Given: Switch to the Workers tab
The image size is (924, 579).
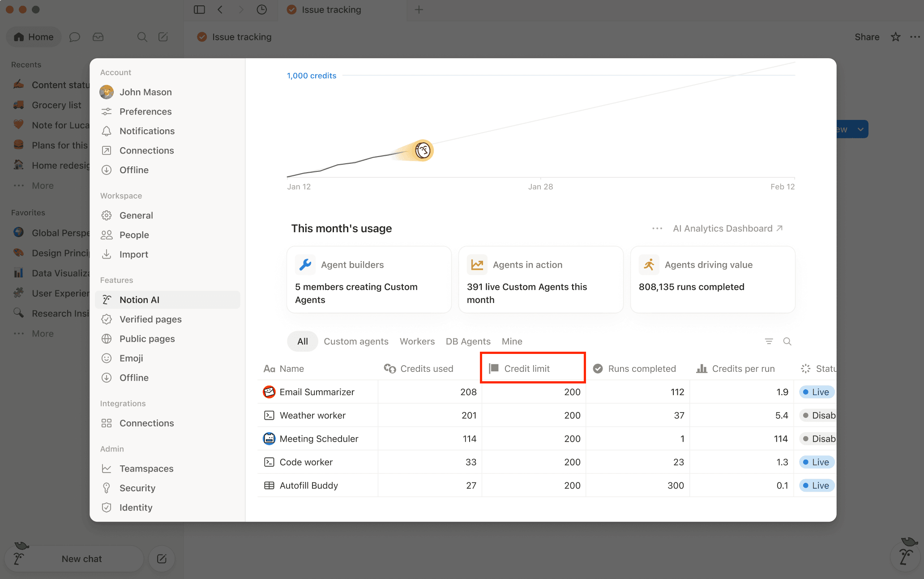Looking at the screenshot, I should pos(417,341).
